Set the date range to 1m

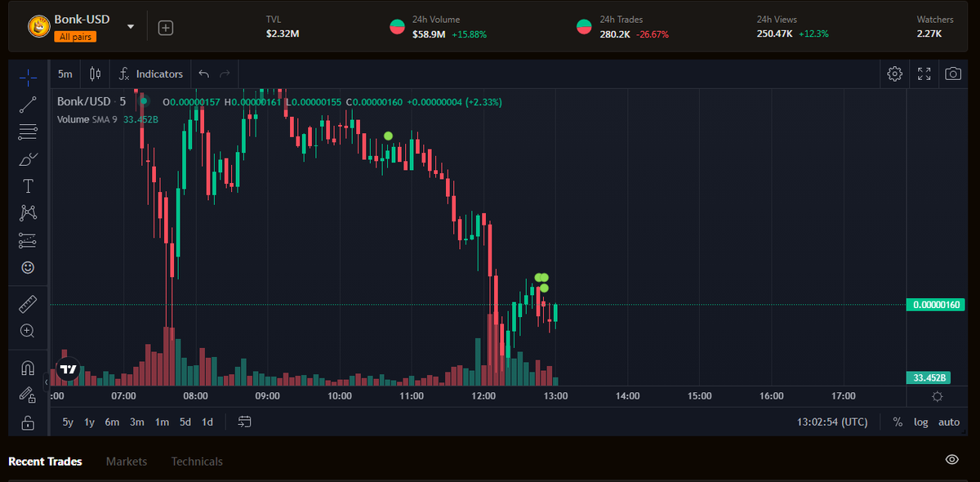point(162,422)
